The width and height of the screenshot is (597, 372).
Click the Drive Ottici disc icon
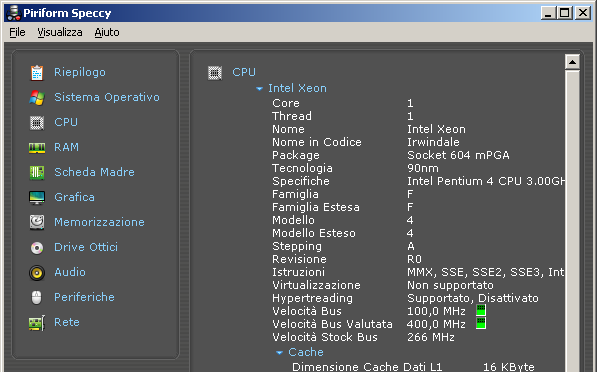click(x=37, y=248)
